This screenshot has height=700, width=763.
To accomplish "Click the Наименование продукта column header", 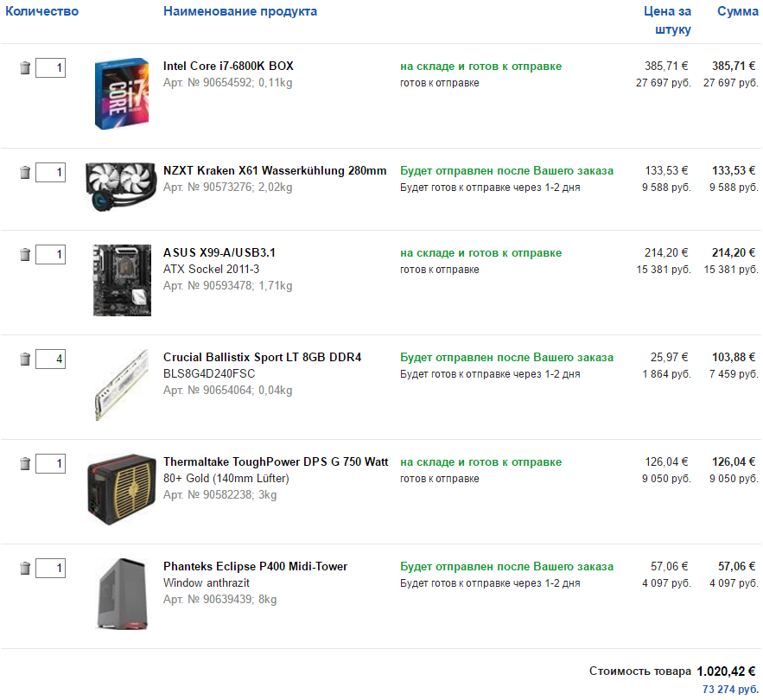I will tap(240, 11).
